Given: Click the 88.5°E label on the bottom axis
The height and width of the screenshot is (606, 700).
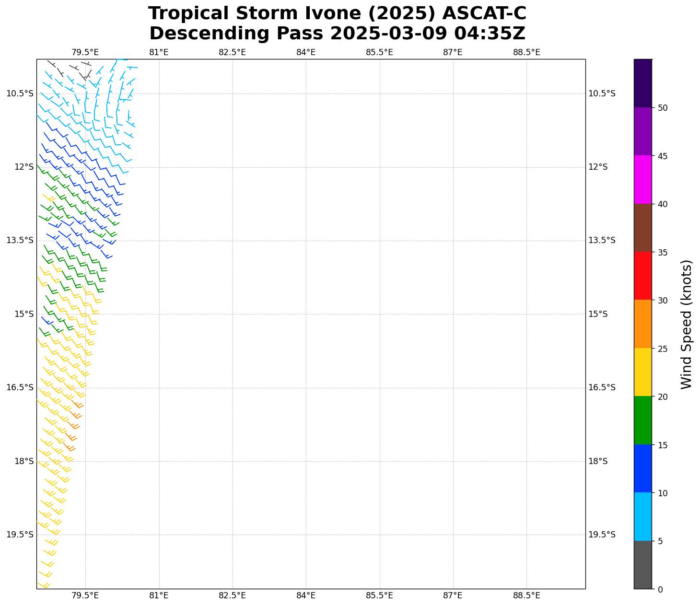Looking at the screenshot, I should 526,595.
